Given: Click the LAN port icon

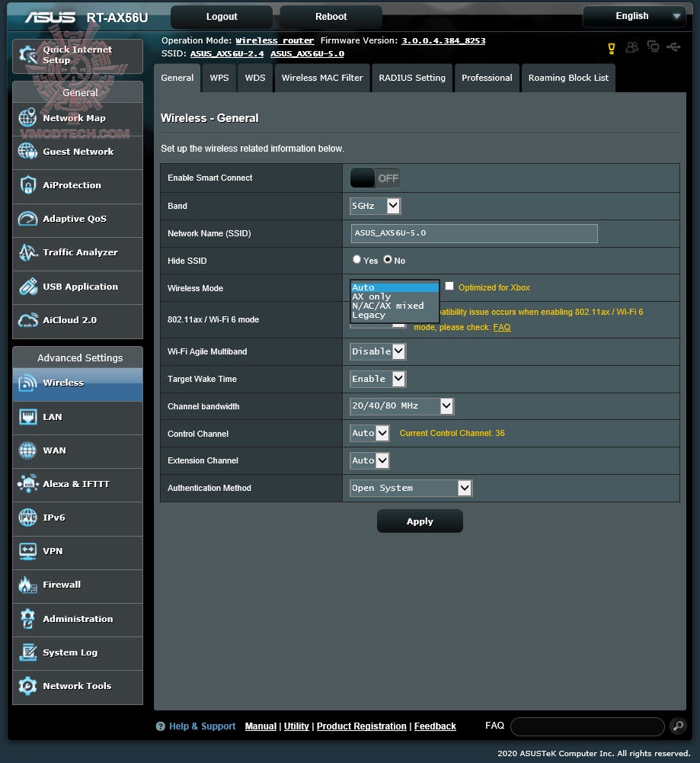Looking at the screenshot, I should click(27, 416).
